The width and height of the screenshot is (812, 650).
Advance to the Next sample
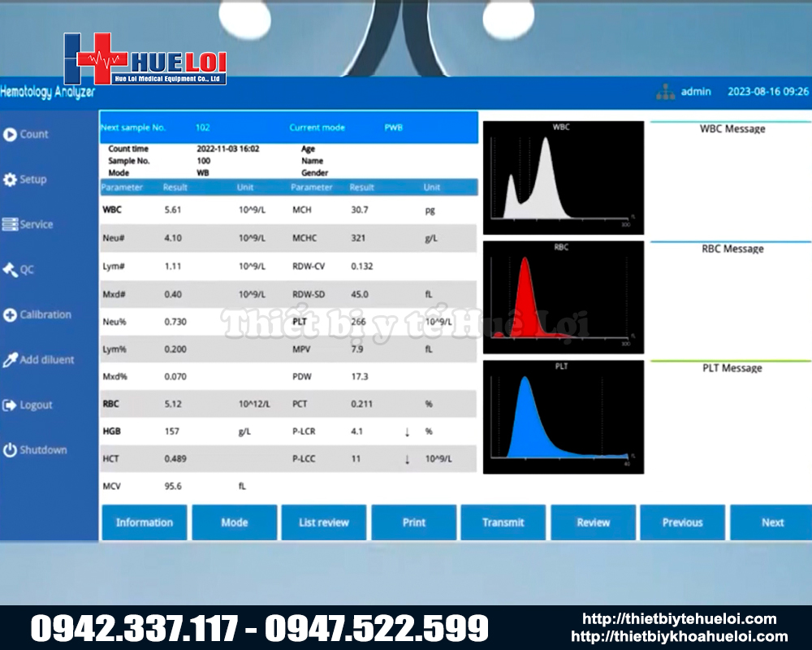[771, 522]
